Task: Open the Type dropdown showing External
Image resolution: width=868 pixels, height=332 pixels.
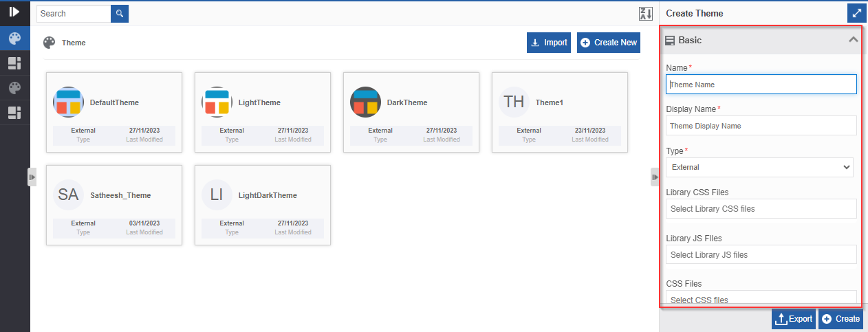Action: click(760, 167)
